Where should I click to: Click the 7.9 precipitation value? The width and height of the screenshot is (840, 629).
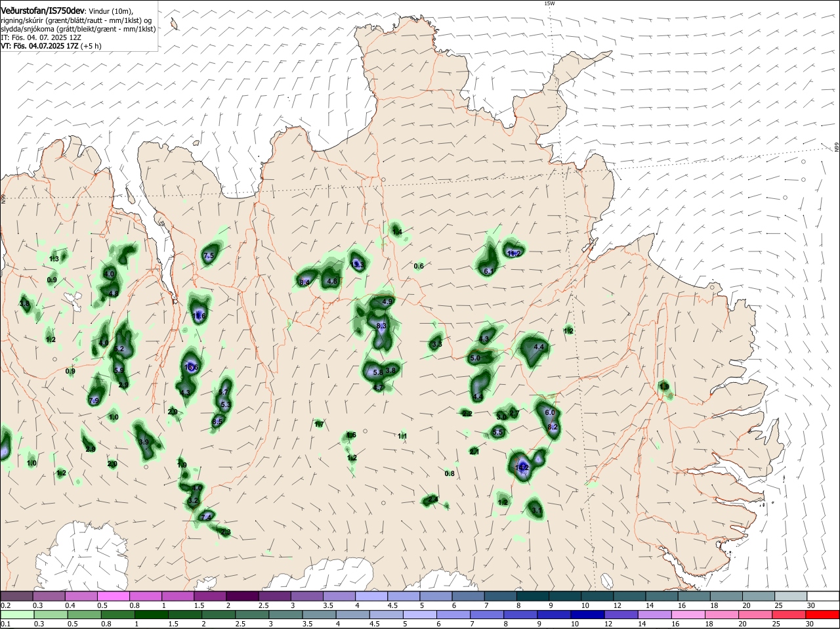click(94, 401)
